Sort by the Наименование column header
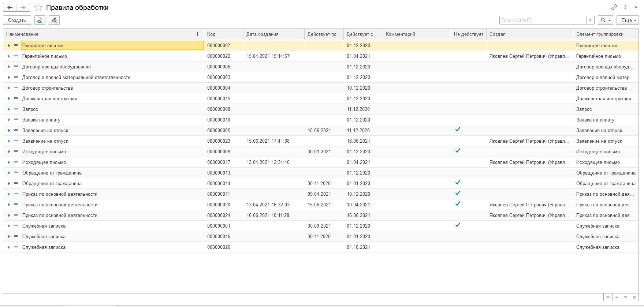This screenshot has height=307, width=644. (x=104, y=34)
